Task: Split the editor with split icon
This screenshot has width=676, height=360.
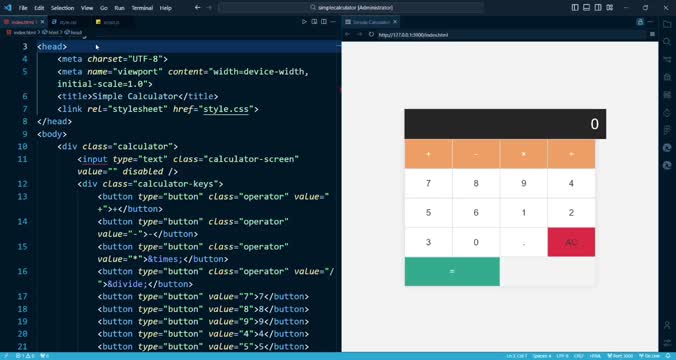Action: pyautogui.click(x=324, y=22)
